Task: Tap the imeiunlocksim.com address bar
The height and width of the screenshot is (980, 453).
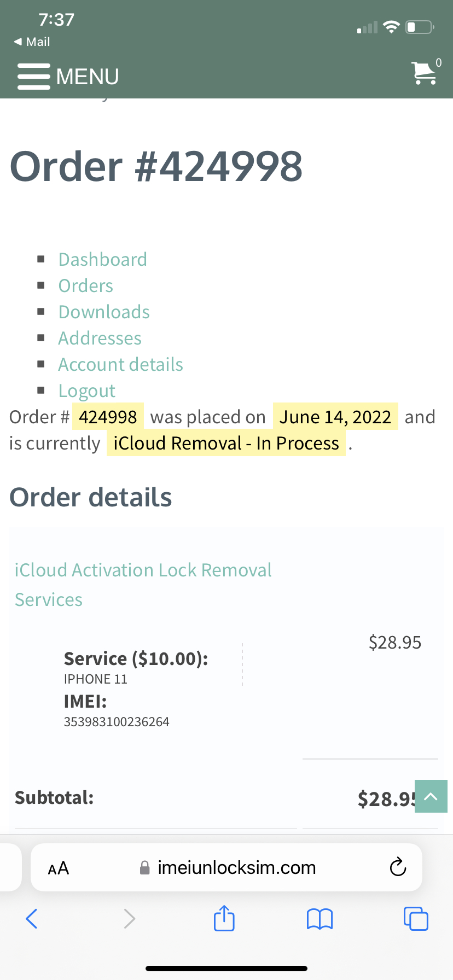Action: 235,867
